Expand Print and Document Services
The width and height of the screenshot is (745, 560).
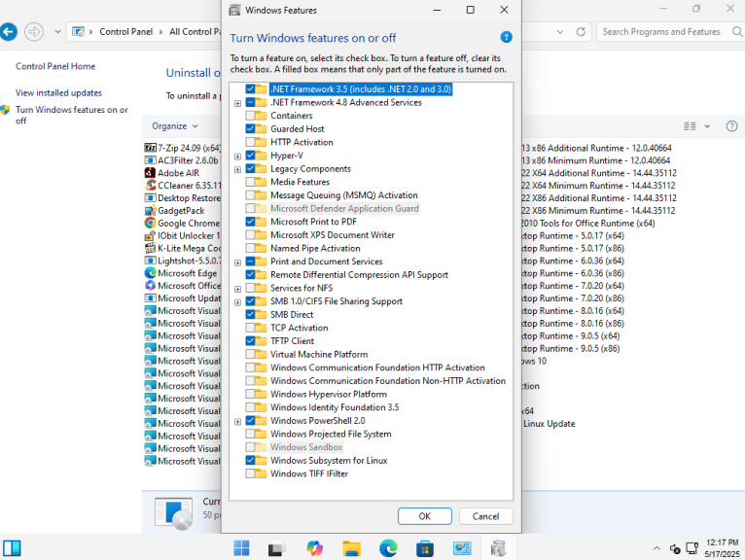coord(237,262)
